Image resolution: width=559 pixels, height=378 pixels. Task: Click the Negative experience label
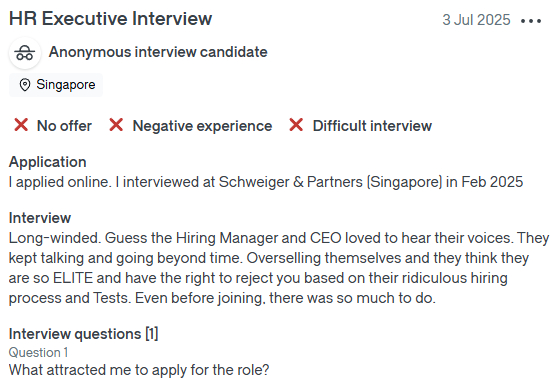[x=202, y=126]
